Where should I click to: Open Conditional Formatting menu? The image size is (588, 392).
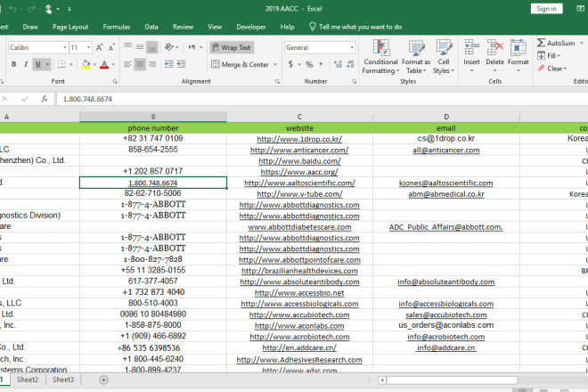[380, 57]
